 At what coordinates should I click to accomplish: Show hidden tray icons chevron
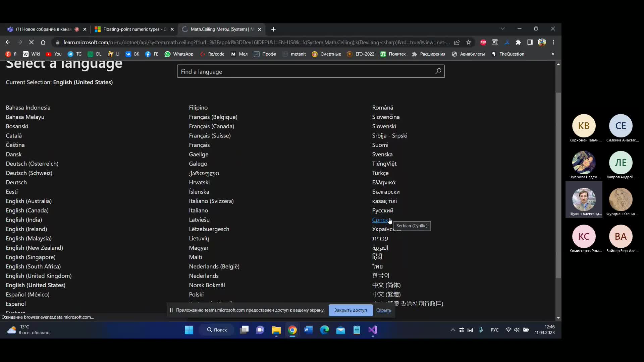(x=453, y=330)
